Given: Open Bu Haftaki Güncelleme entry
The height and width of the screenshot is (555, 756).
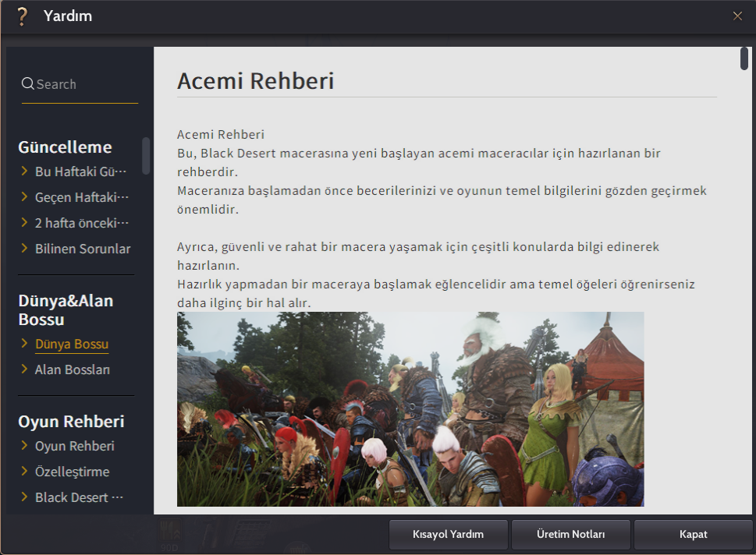Looking at the screenshot, I should [80, 171].
